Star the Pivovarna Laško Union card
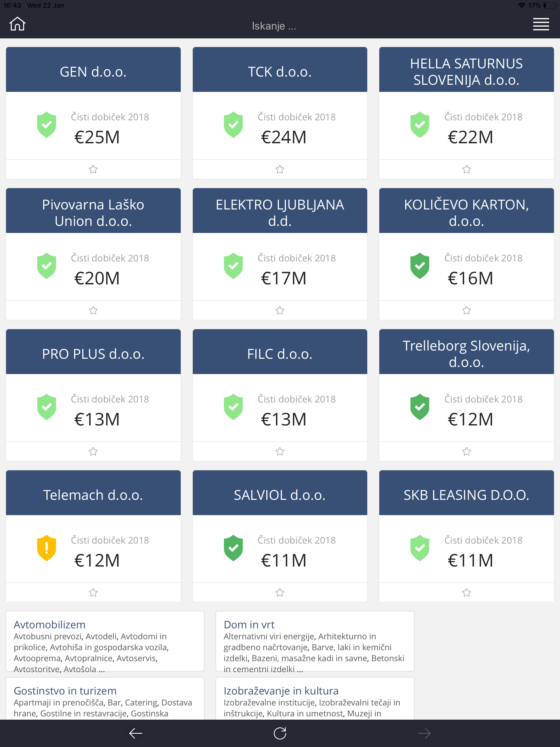The width and height of the screenshot is (560, 747). 93,310
